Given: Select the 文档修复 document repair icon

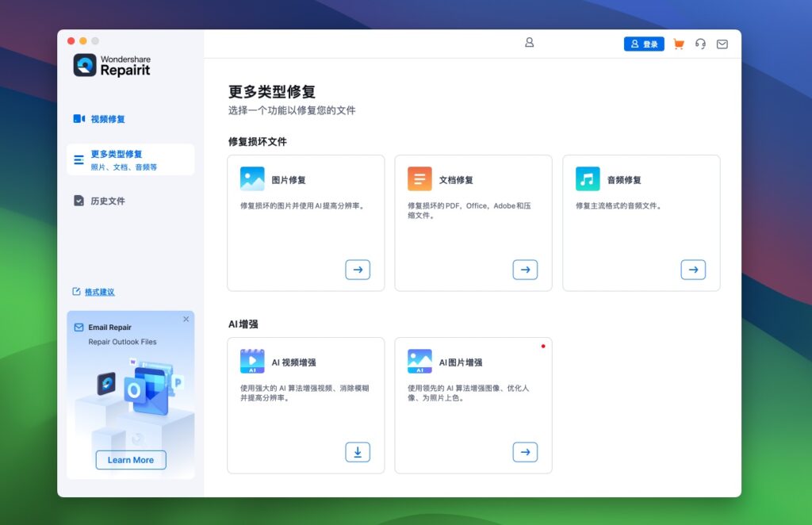Looking at the screenshot, I should coord(419,178).
